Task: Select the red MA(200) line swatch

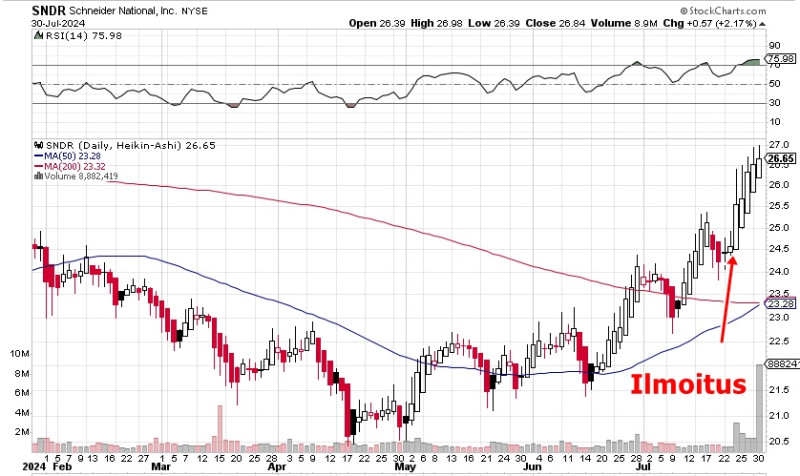Action: (x=39, y=166)
